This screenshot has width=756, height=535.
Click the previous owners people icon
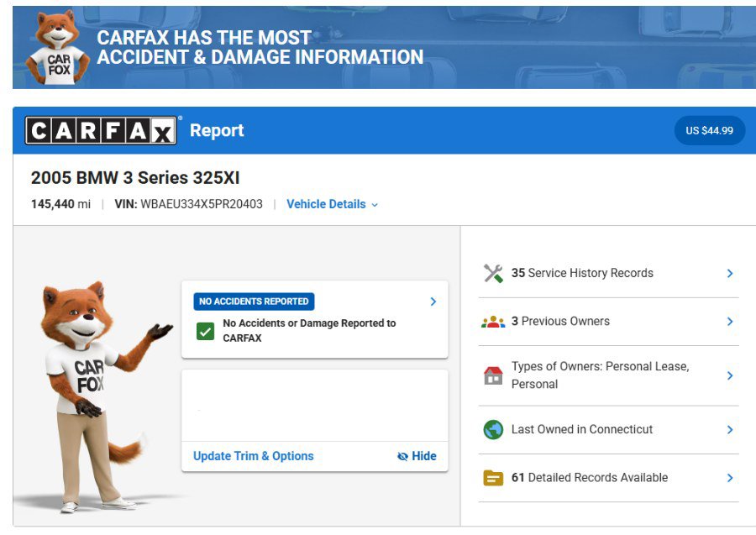coord(493,322)
